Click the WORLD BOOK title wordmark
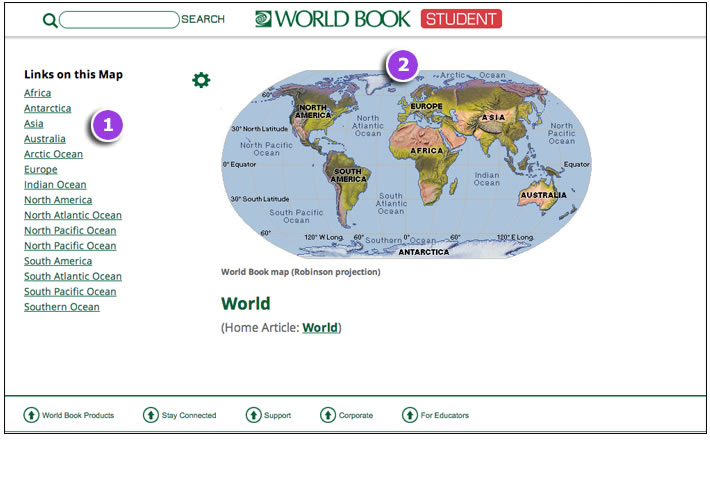 (342, 19)
